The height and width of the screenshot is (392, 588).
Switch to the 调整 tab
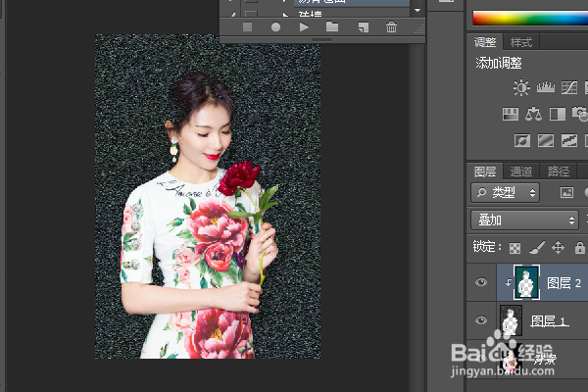click(485, 42)
